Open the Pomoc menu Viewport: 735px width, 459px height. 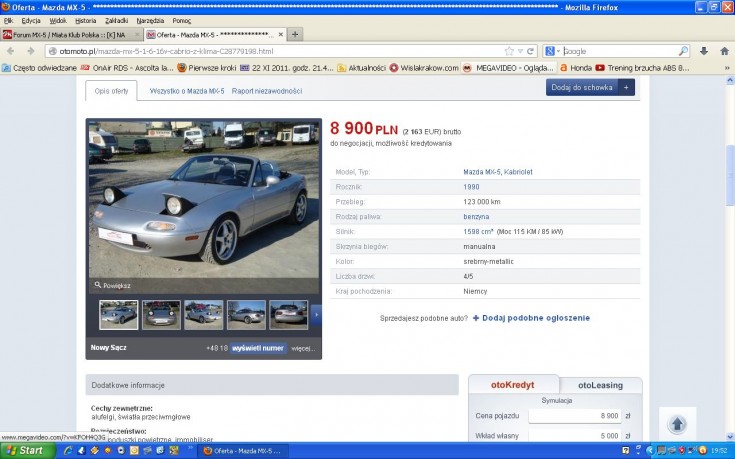point(181,21)
